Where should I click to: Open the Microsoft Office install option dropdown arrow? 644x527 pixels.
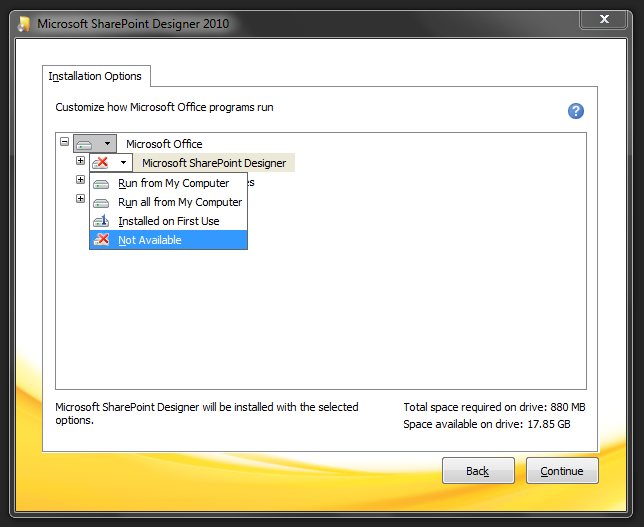click(107, 144)
